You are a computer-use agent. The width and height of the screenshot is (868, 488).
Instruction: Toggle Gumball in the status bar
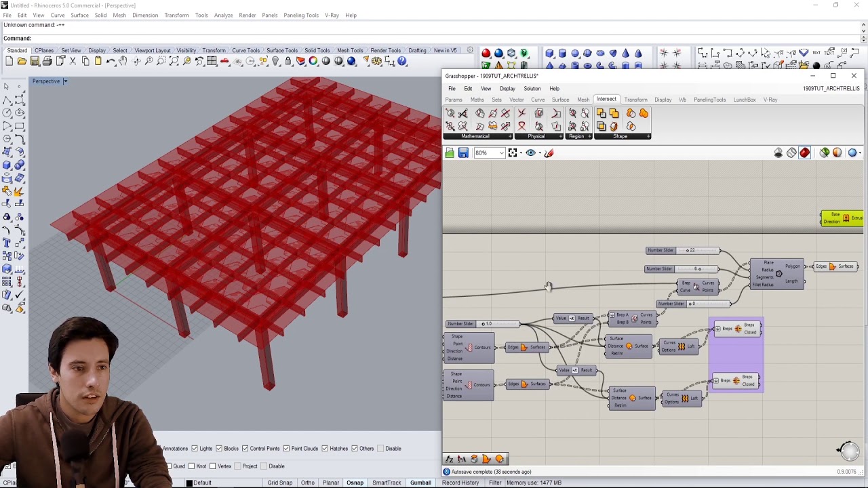pos(420,483)
